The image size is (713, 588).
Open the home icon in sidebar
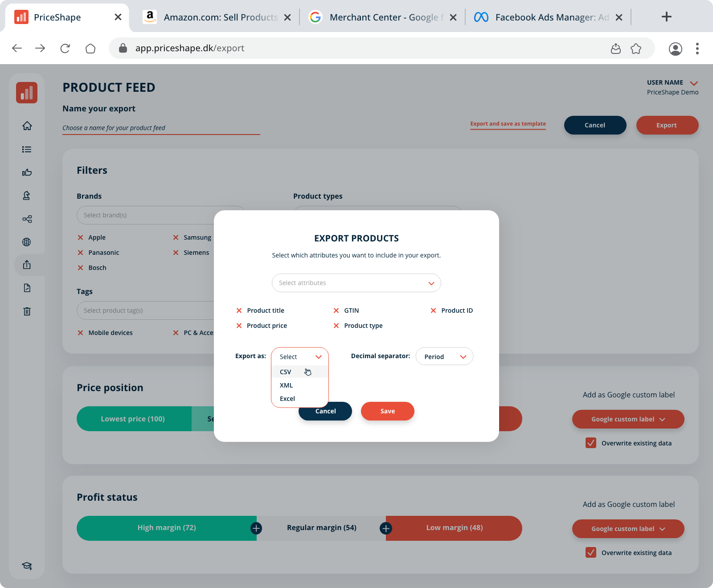point(27,126)
